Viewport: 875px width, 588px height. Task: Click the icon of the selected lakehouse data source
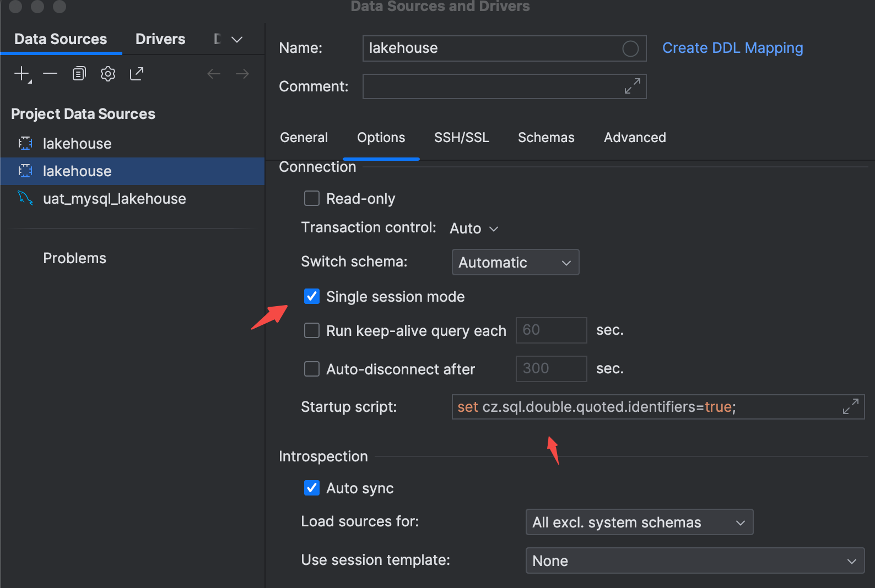[25, 171]
